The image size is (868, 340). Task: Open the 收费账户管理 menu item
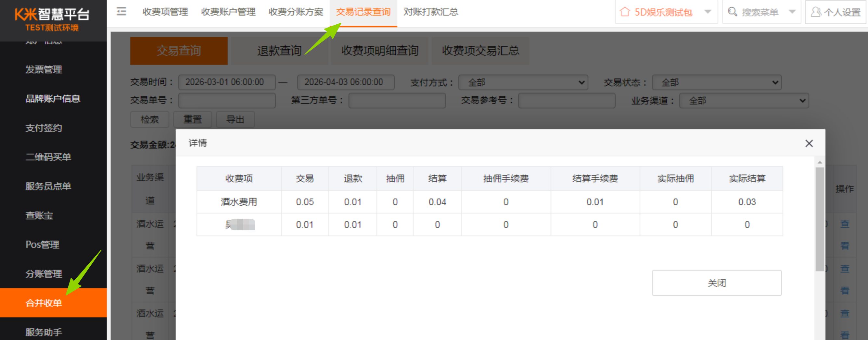point(228,12)
